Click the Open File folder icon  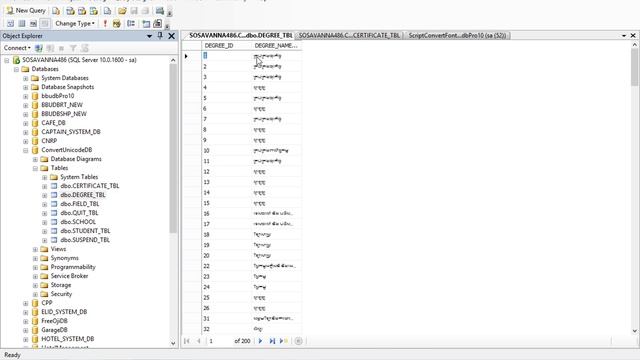(x=122, y=11)
